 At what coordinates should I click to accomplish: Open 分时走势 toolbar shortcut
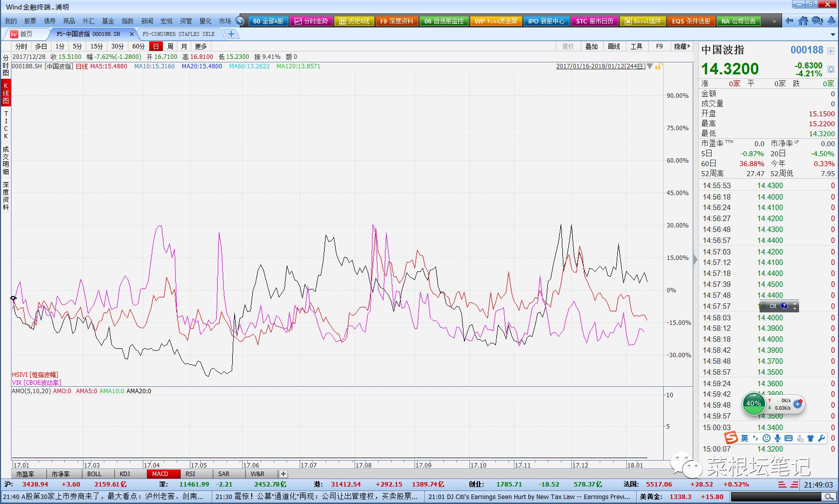pyautogui.click(x=312, y=21)
